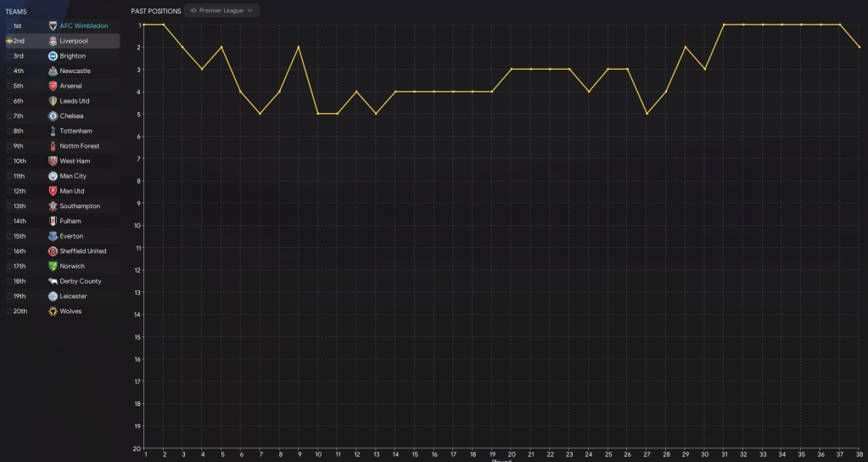Click the Chelsea club badge
The image size is (868, 462).
[x=53, y=115]
